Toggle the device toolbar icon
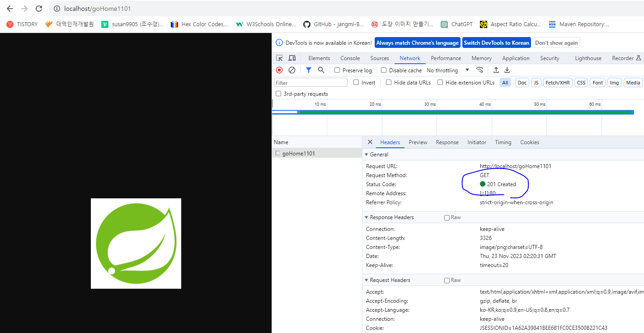 coord(292,58)
